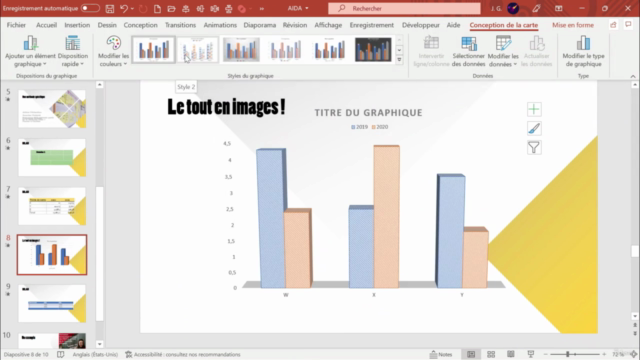Click the spell check book icon in status bar
The image size is (640, 360).
tap(60, 354)
